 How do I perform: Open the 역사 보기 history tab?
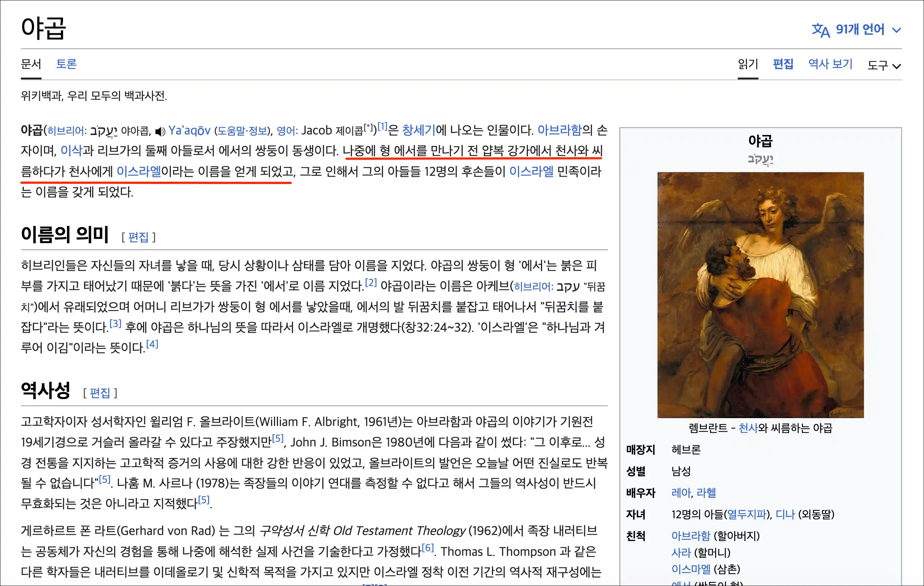pos(830,64)
